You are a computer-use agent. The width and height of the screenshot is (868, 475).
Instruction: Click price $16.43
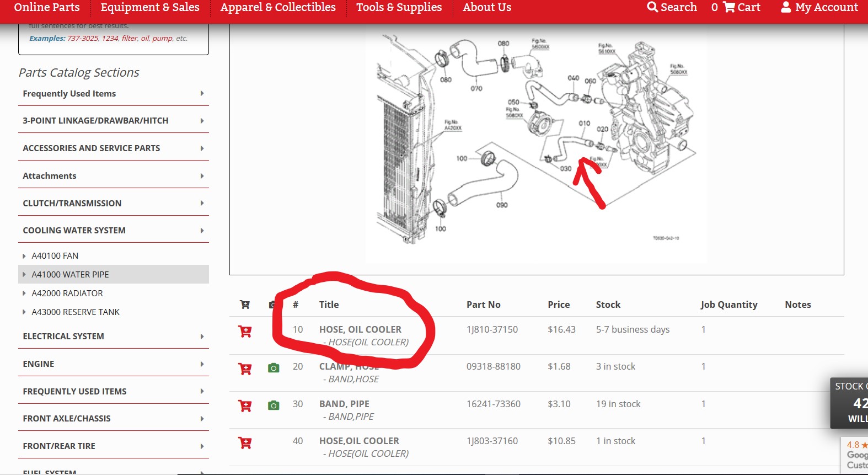pos(561,329)
